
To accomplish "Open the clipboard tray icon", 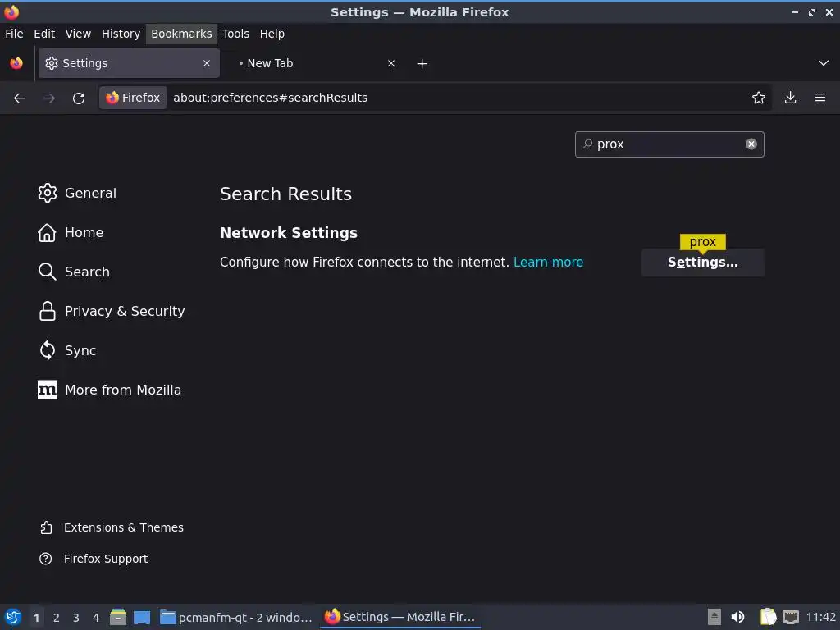I will pyautogui.click(x=768, y=617).
